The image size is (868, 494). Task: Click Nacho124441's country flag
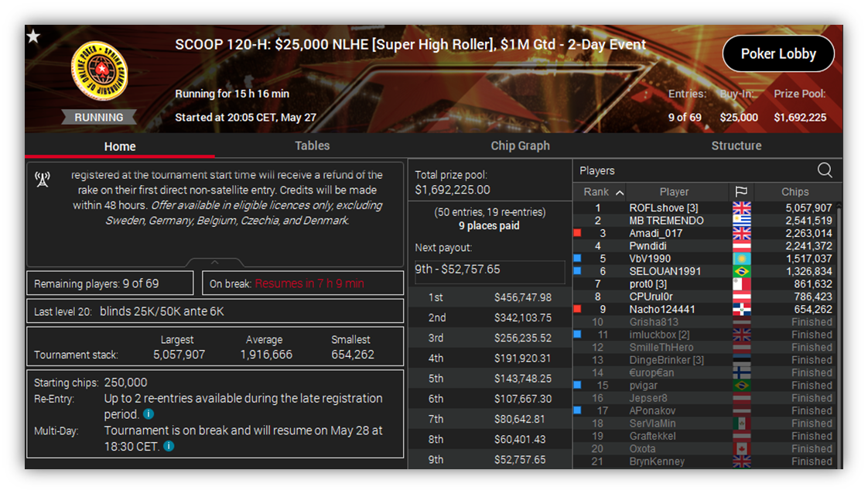coord(741,309)
